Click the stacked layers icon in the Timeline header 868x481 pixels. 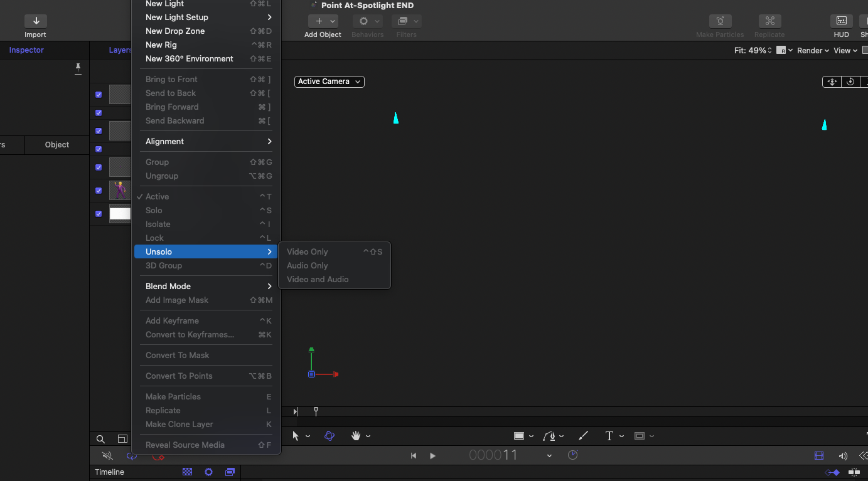tap(230, 472)
